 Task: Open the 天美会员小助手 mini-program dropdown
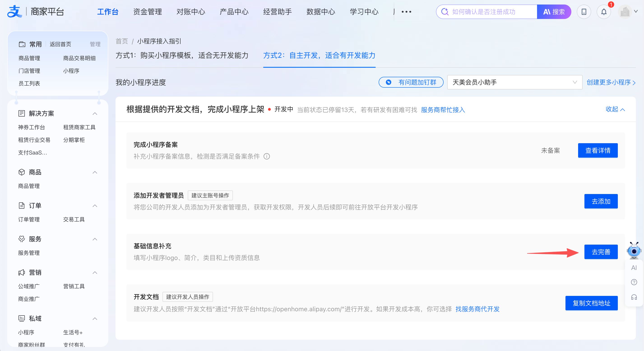tap(514, 82)
